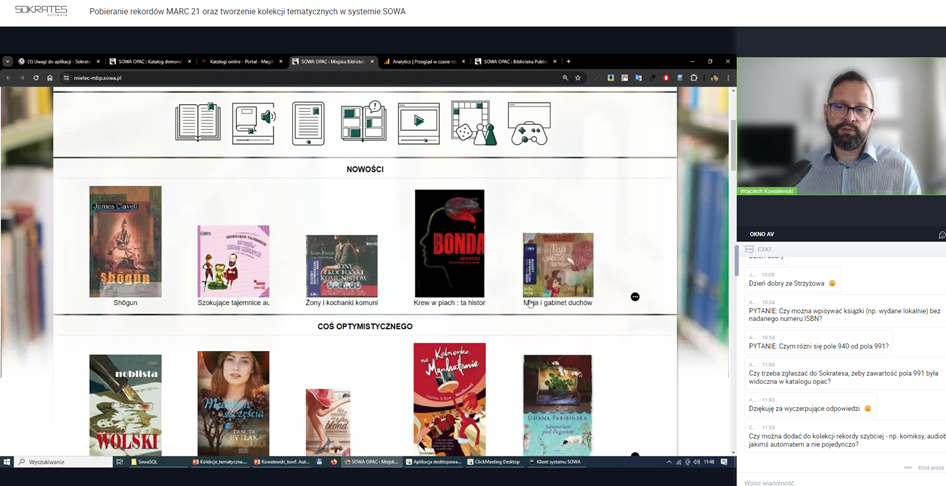946x486 pixels.
Task: Click the BONDA book cover
Action: coord(449,243)
